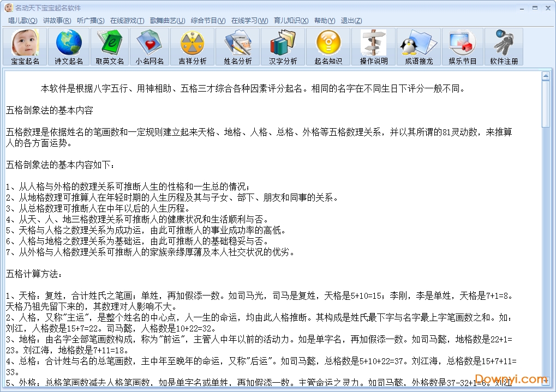Open the 讲故事 menu
556x392 pixels.
tap(57, 21)
